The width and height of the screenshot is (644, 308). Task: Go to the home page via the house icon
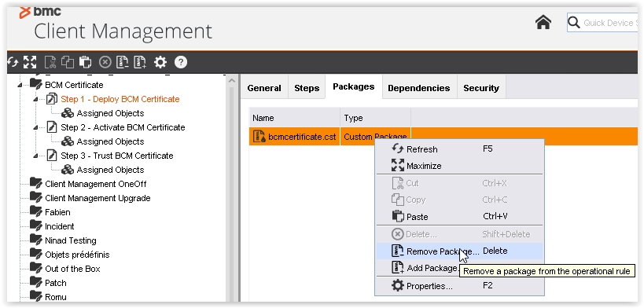click(543, 22)
